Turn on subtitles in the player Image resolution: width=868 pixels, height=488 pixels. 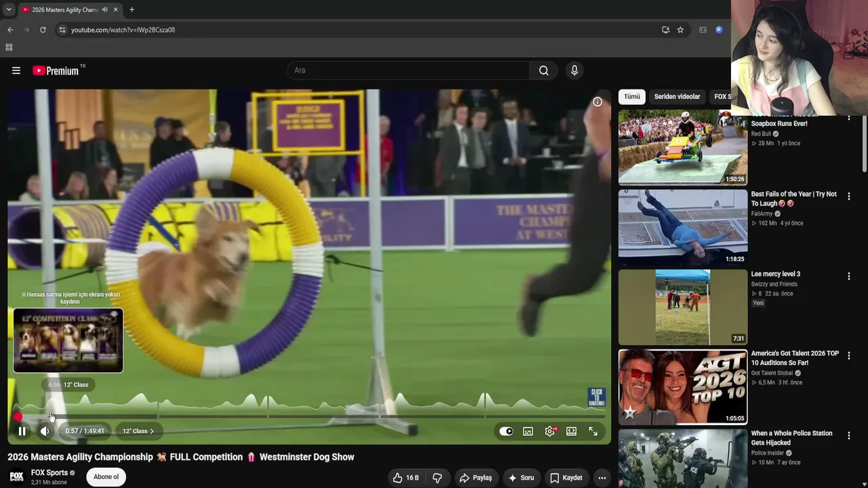tap(528, 431)
